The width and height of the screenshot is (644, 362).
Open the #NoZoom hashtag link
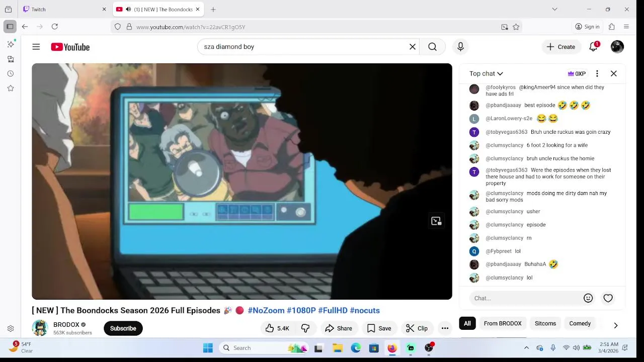266,310
